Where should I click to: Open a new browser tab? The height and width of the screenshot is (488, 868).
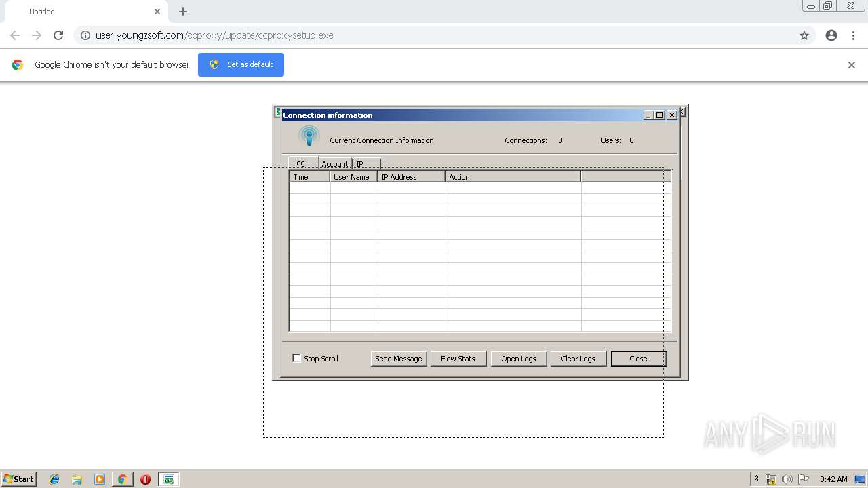pos(183,12)
